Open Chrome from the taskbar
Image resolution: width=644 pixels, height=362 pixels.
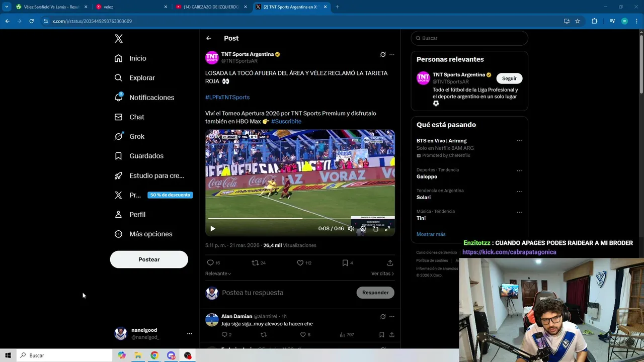(154, 355)
